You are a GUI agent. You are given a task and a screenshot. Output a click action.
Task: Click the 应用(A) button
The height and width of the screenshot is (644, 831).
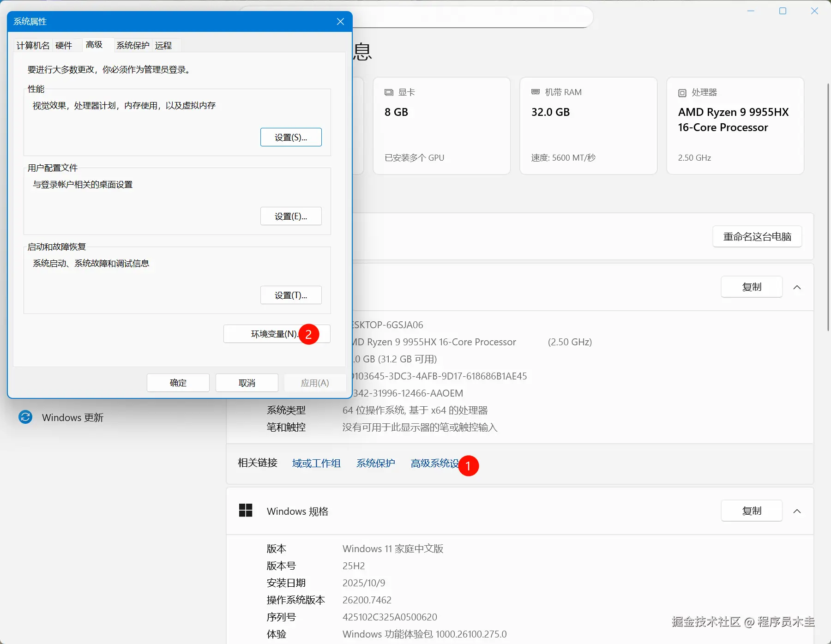click(315, 383)
